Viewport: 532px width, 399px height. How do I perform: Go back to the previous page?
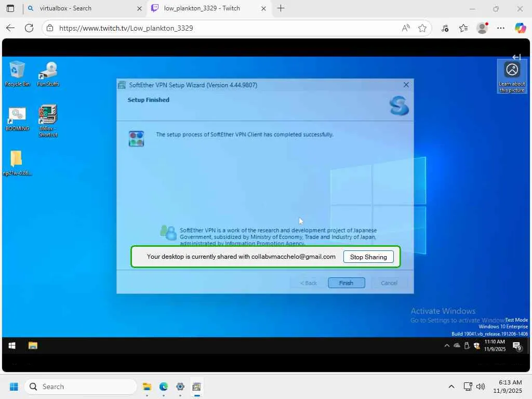coord(10,28)
